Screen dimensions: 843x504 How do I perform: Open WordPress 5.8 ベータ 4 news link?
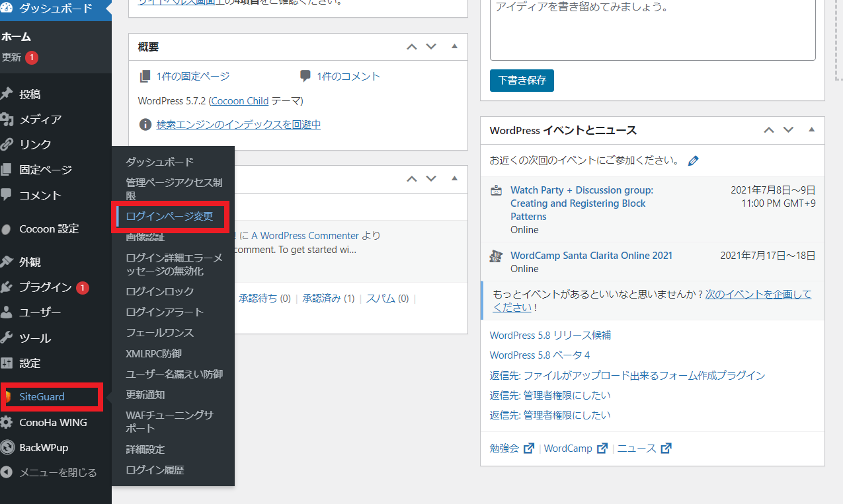point(540,355)
